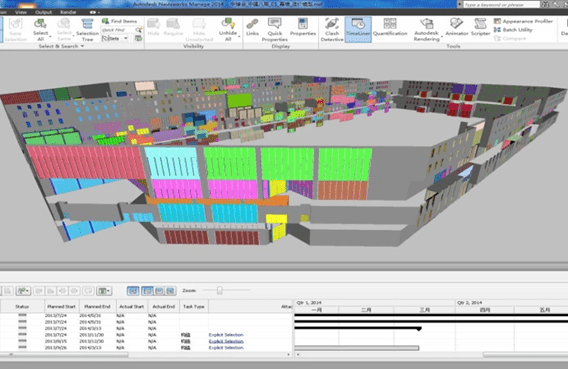Toggle second highlighted Gantt view button
Viewport: 568px width, 369px height.
click(x=147, y=290)
